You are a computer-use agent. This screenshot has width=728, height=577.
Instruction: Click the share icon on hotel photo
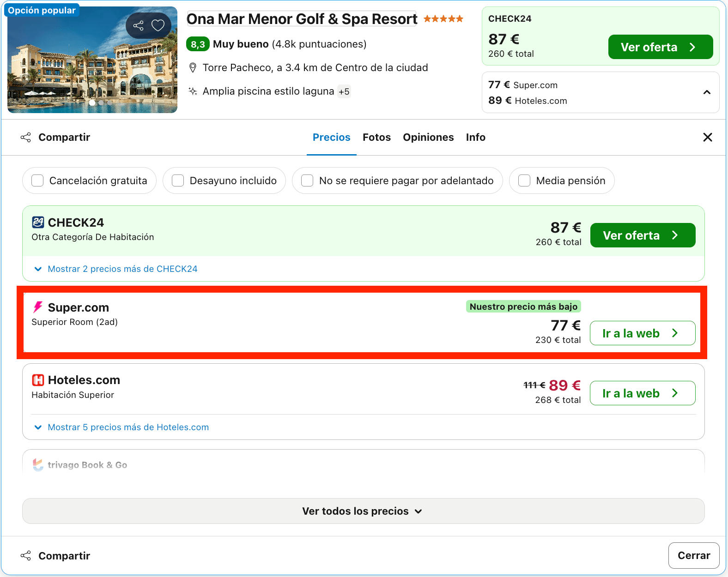(139, 25)
